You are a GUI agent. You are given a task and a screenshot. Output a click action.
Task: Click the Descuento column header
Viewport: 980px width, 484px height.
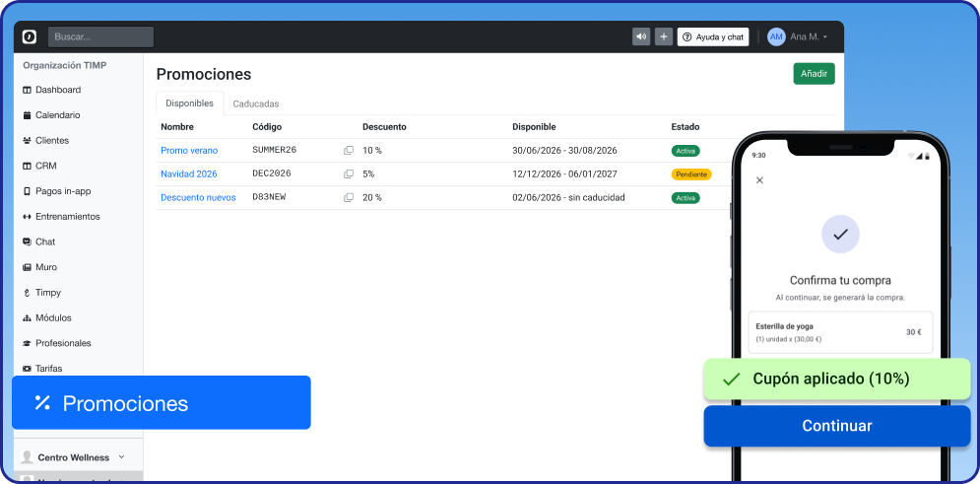point(384,127)
